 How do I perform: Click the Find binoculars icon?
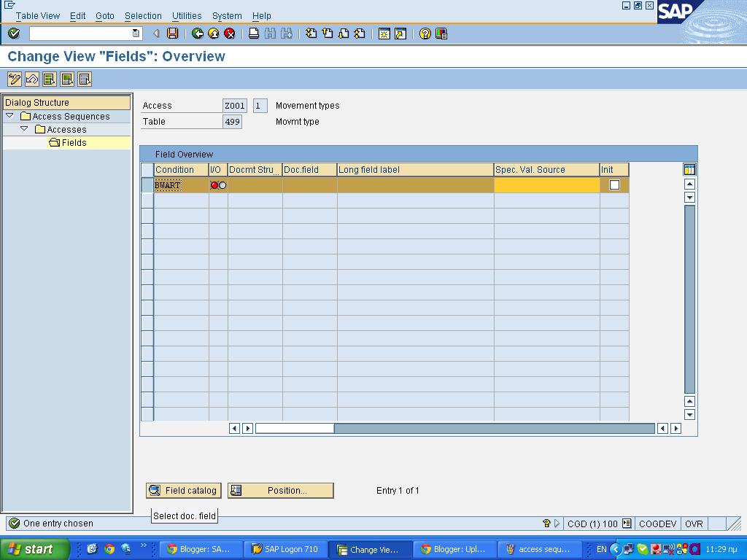270,34
